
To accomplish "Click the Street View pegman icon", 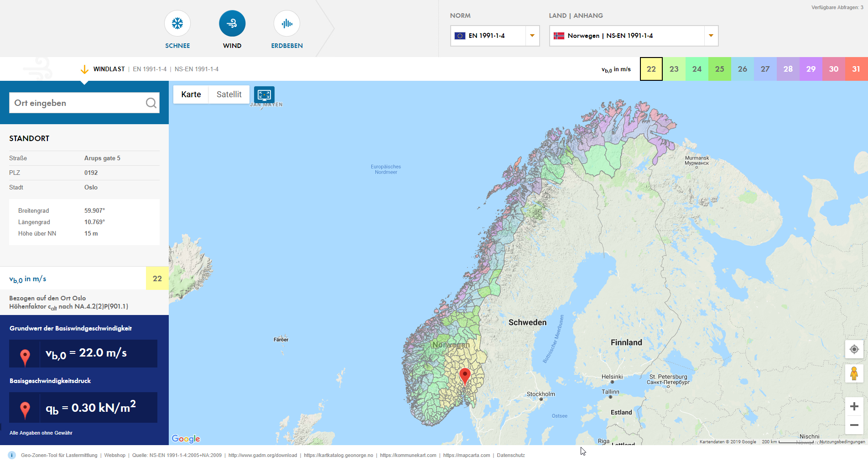I will pyautogui.click(x=854, y=373).
